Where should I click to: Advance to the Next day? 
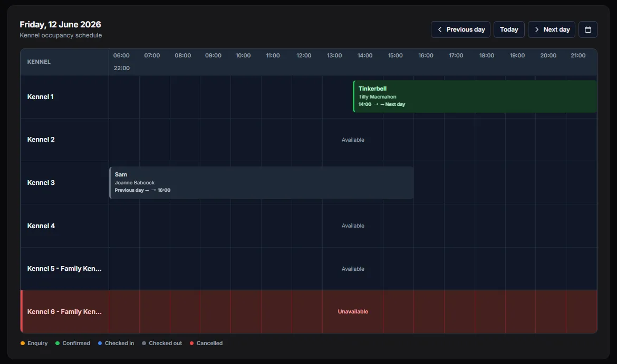click(551, 29)
